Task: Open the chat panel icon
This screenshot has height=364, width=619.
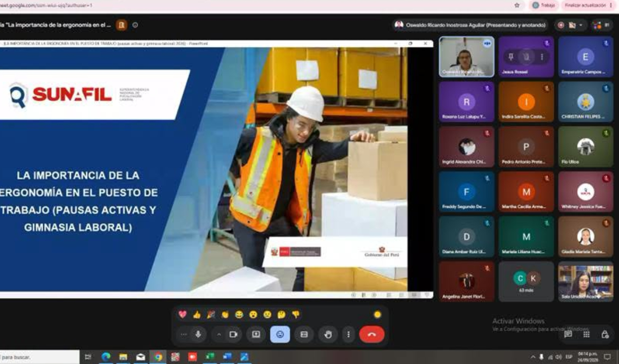Action: tap(568, 334)
